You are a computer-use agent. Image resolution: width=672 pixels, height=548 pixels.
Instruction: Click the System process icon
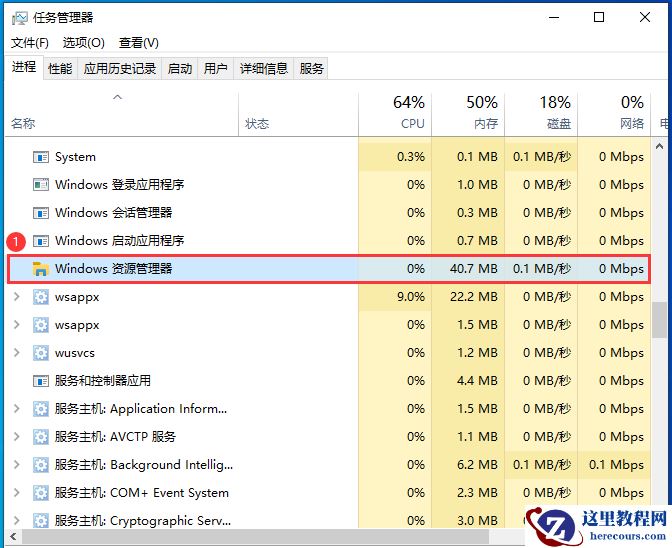tap(41, 157)
